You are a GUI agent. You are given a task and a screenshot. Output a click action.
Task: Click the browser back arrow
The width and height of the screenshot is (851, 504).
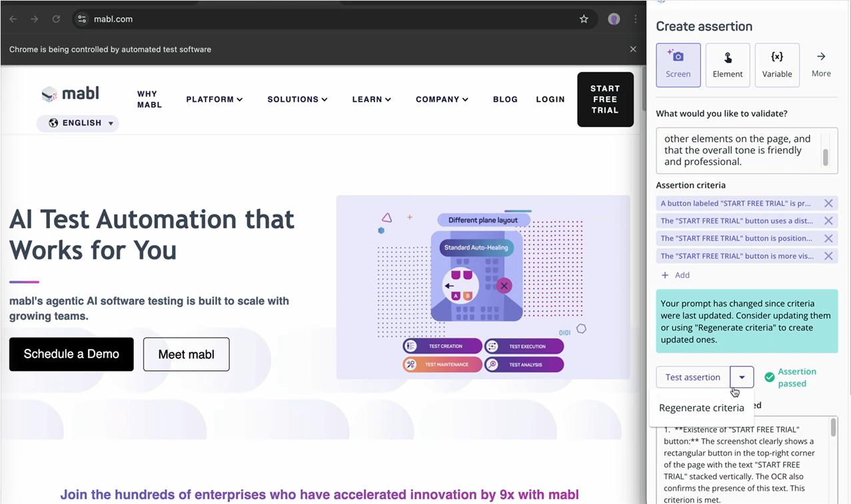coord(13,19)
